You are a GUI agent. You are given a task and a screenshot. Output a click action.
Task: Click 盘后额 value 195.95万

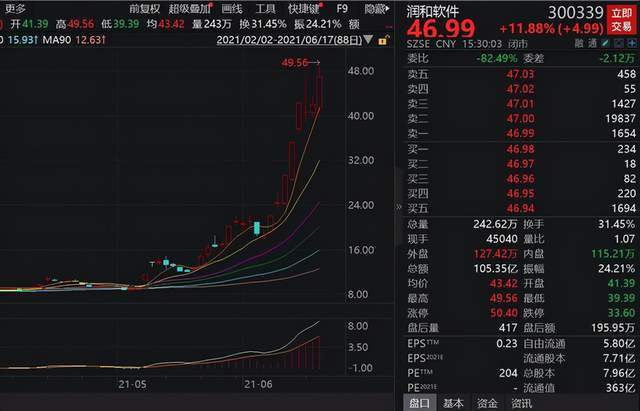click(x=613, y=328)
